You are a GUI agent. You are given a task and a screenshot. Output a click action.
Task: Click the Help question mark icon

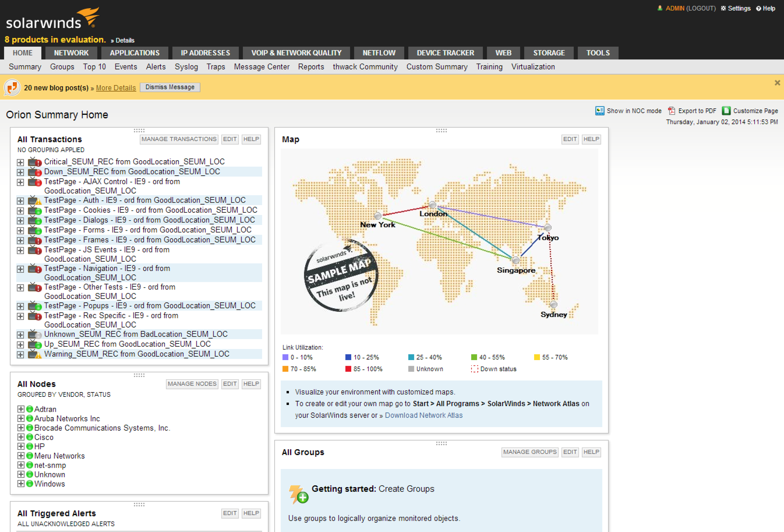click(758, 8)
